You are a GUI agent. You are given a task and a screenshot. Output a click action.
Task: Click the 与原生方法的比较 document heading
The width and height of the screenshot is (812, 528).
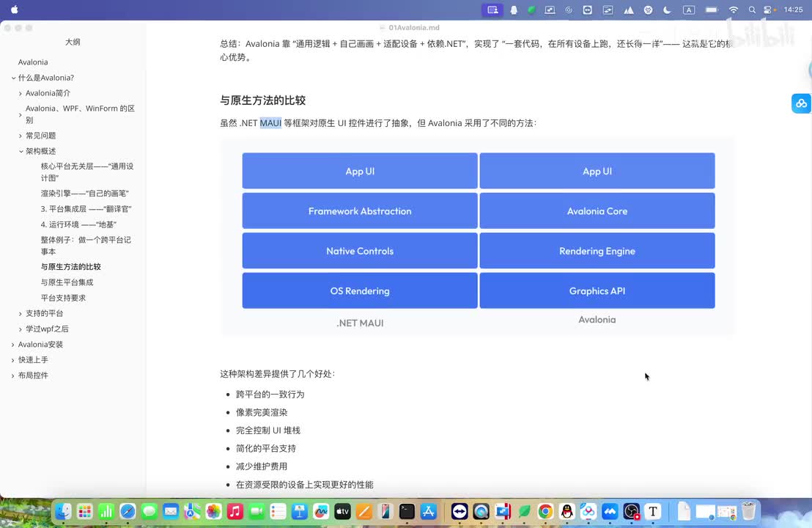pyautogui.click(x=263, y=100)
